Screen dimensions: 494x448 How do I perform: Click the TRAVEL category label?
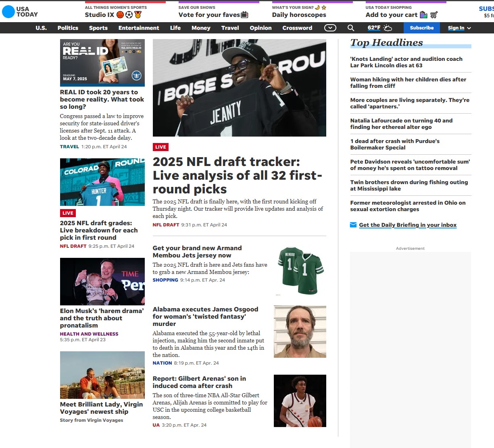pyautogui.click(x=69, y=147)
